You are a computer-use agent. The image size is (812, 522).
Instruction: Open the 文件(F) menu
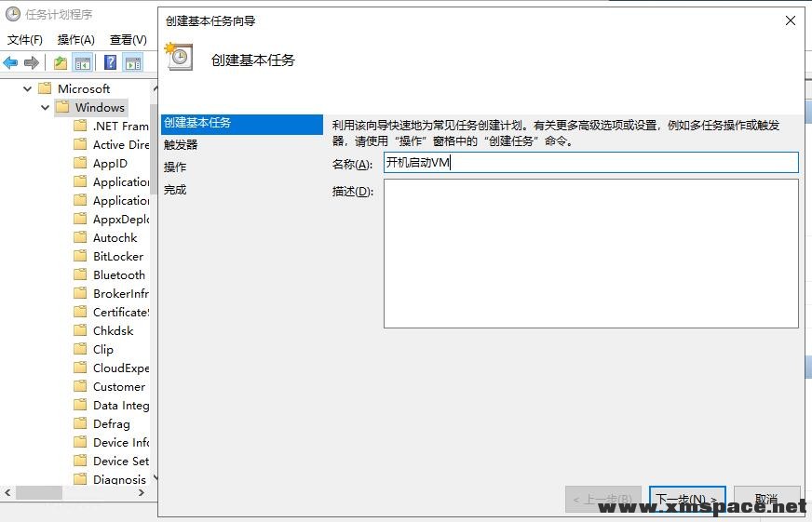pos(25,39)
